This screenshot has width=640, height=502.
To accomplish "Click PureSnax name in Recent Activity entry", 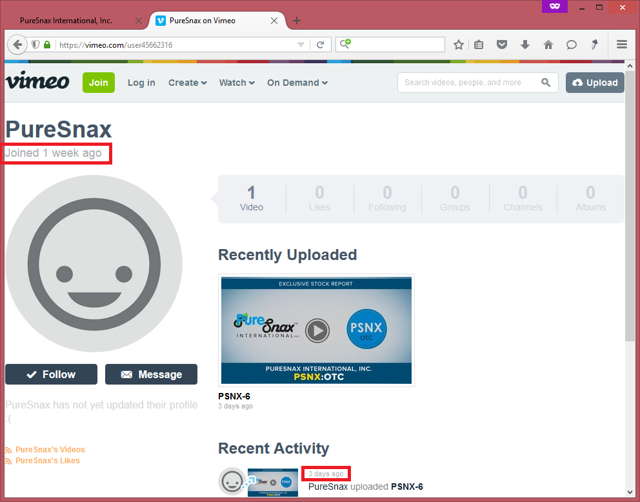I will tap(328, 486).
